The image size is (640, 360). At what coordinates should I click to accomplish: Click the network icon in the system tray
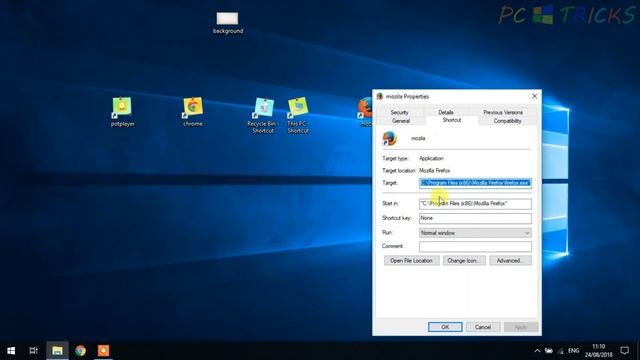tap(561, 351)
